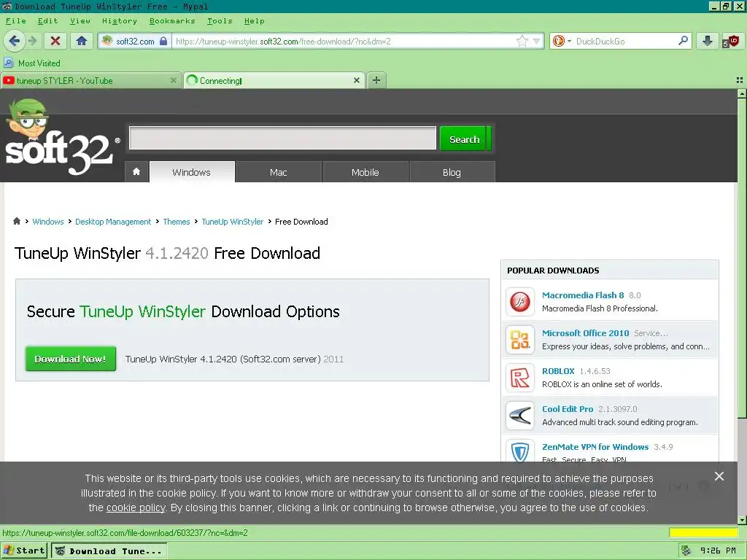This screenshot has width=747, height=560.
Task: Open a new tab with the plus button
Action: pos(376,80)
